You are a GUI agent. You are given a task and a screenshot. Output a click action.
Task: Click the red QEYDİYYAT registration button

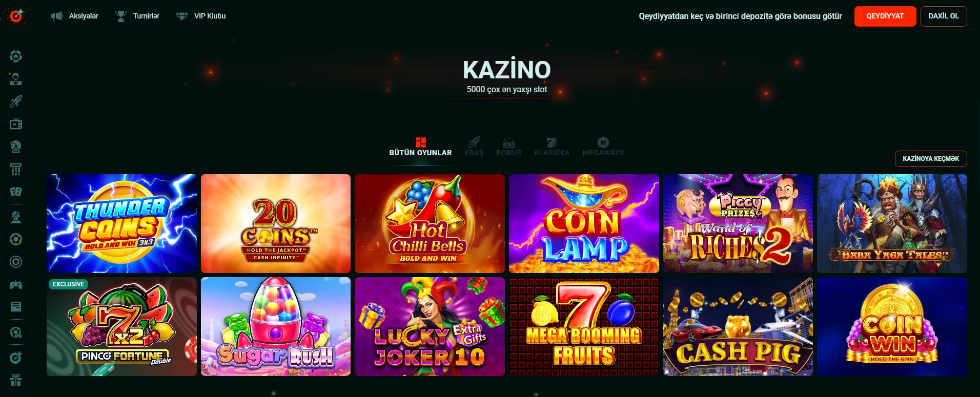coord(885,16)
